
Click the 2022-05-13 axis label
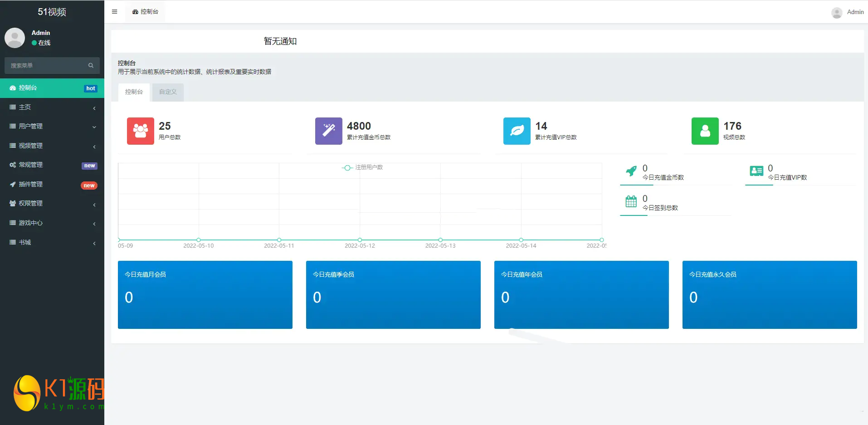440,246
